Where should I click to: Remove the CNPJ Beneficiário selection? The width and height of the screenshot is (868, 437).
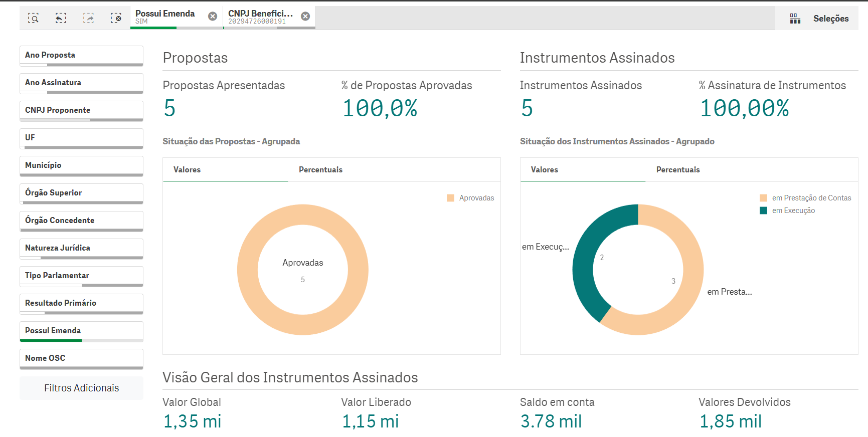pos(305,17)
